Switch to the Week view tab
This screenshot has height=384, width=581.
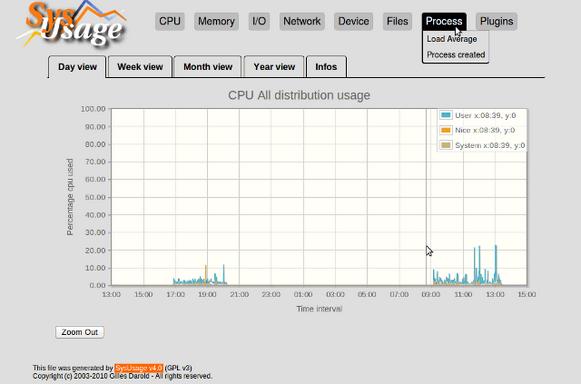pyautogui.click(x=140, y=67)
